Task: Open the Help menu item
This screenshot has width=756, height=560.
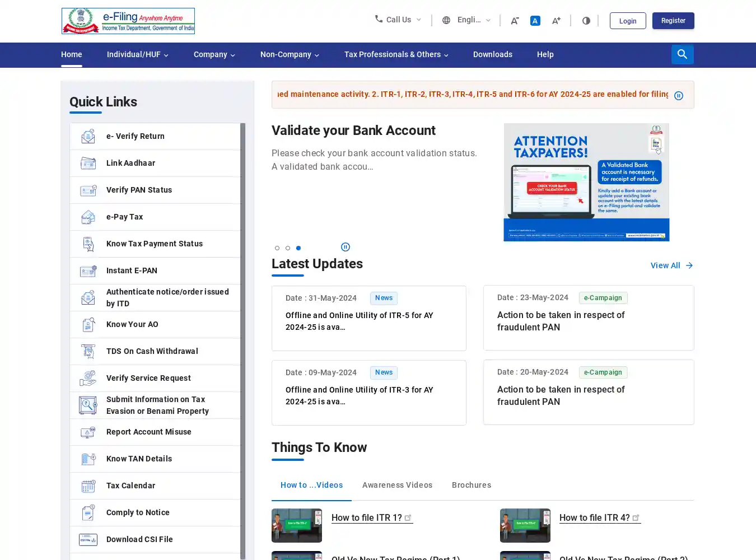Action: (545, 54)
